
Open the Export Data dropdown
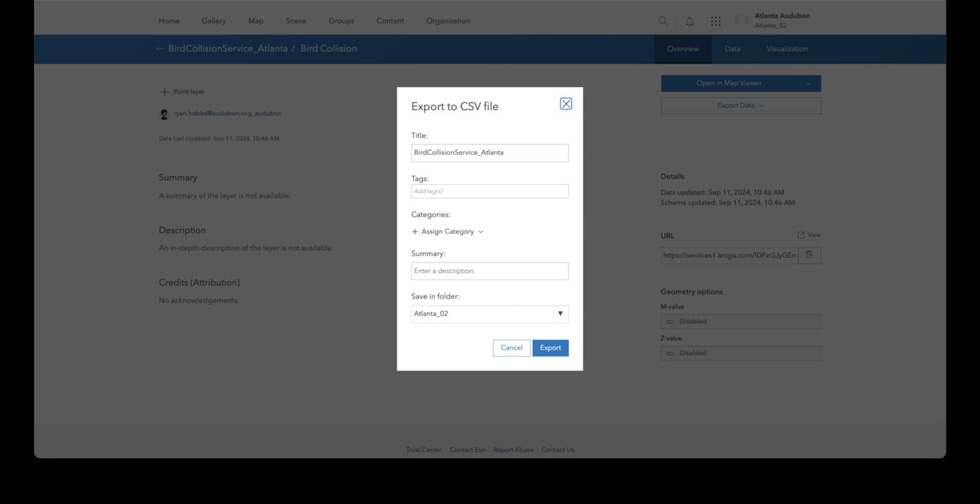point(740,105)
